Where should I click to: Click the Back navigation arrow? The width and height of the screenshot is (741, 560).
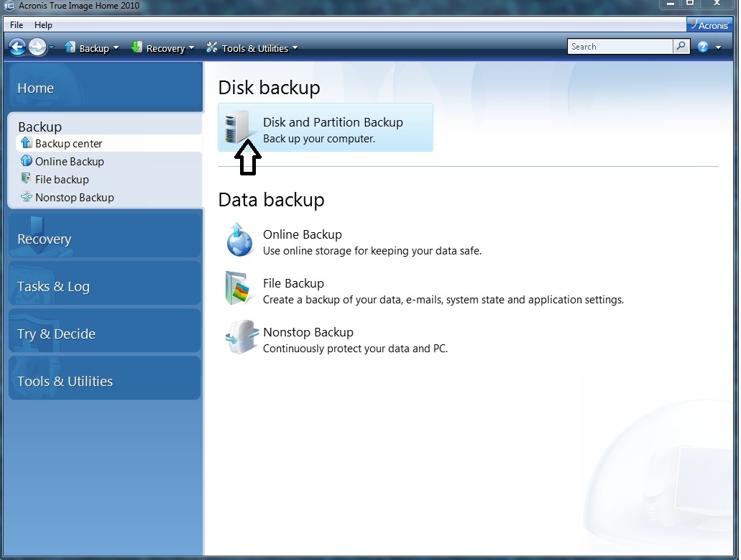pyautogui.click(x=17, y=47)
